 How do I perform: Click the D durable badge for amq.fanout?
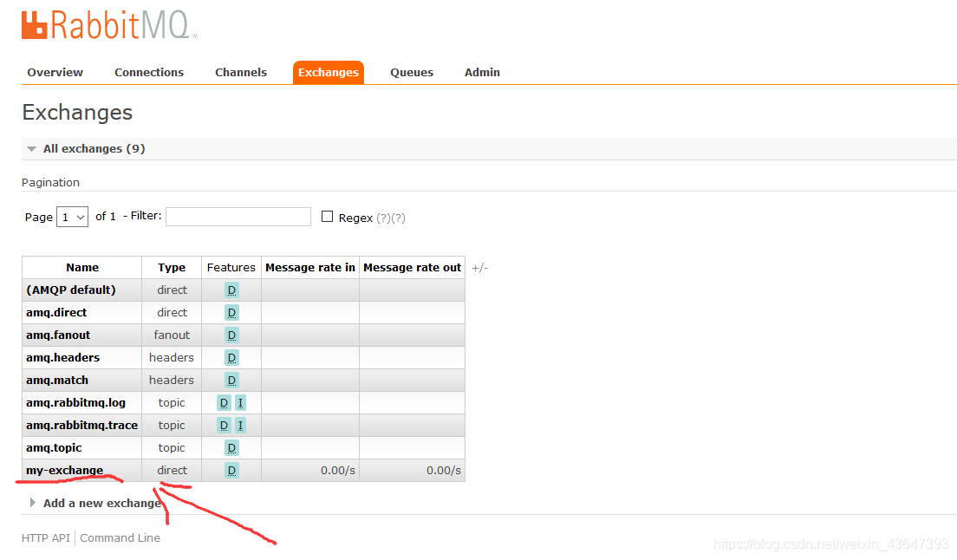(x=231, y=335)
